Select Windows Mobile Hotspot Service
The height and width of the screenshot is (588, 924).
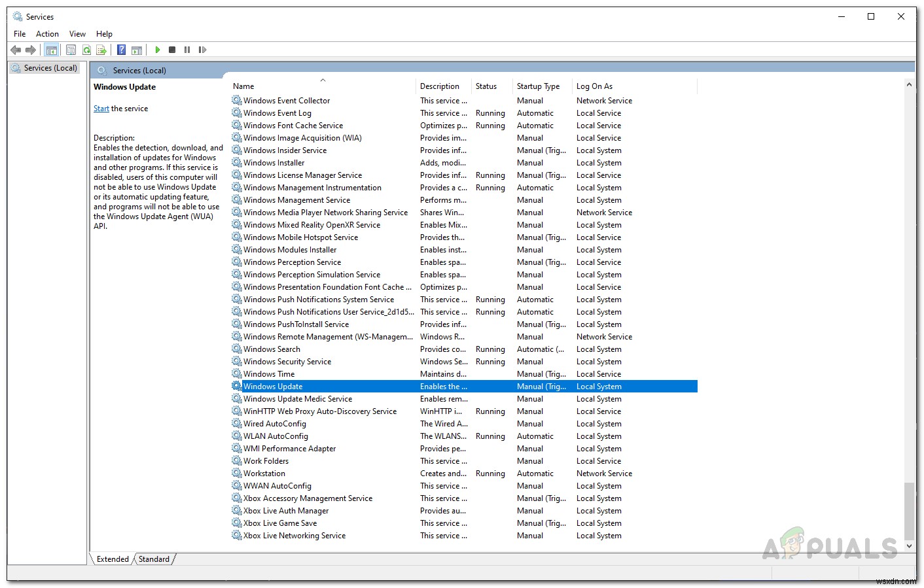pos(464,237)
